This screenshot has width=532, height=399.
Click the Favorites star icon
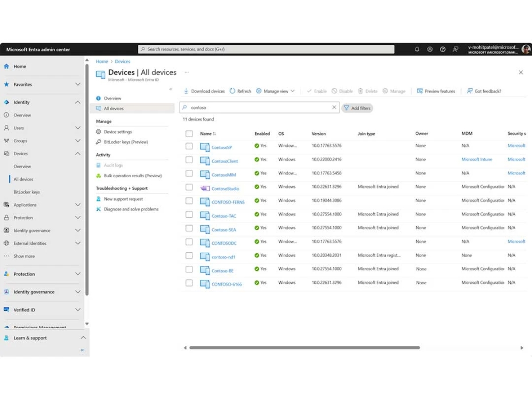(6, 84)
